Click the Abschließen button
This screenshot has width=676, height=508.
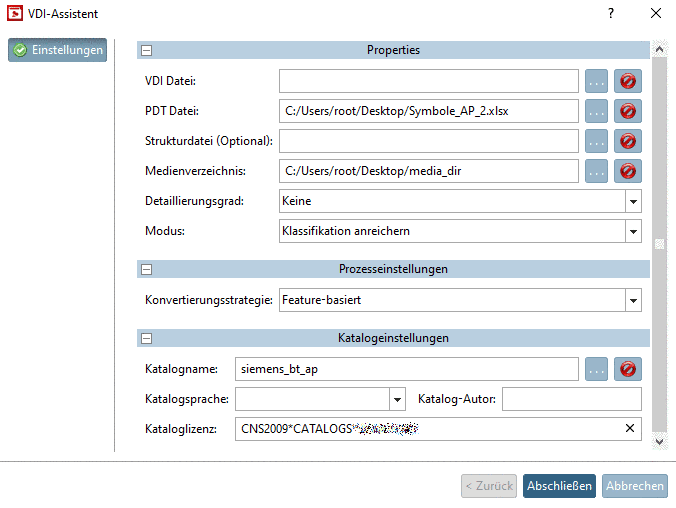click(559, 486)
